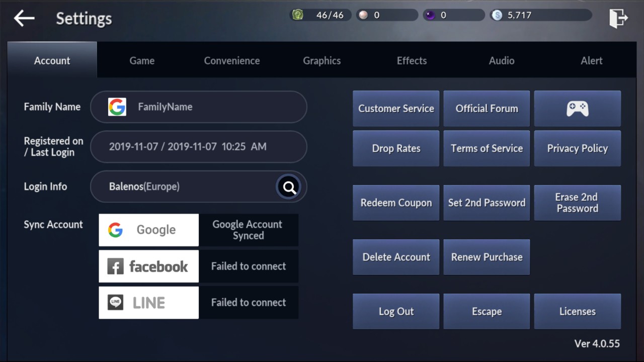Select the Convenience tab

(x=232, y=61)
